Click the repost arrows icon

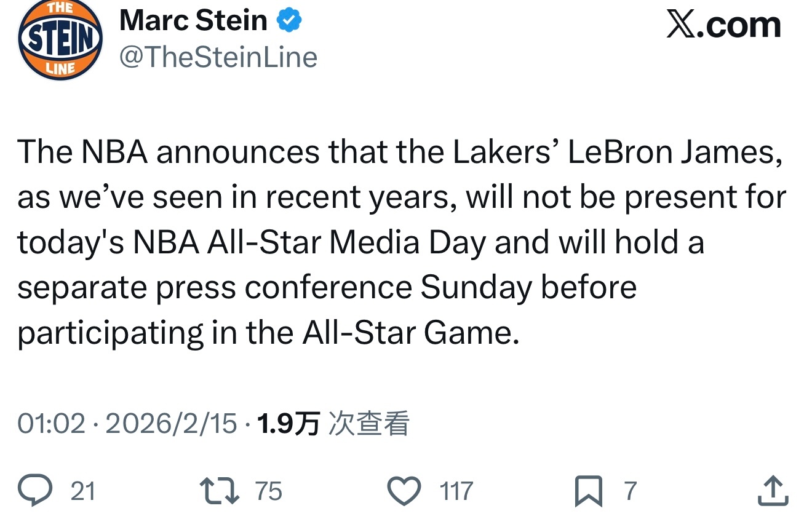click(220, 491)
